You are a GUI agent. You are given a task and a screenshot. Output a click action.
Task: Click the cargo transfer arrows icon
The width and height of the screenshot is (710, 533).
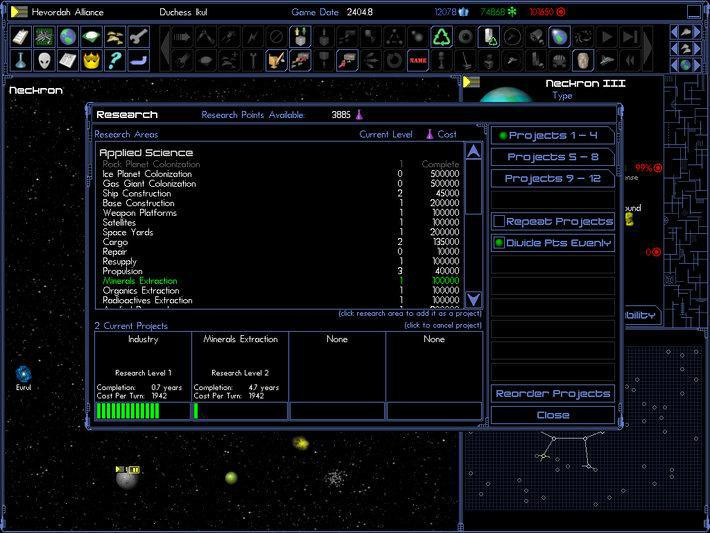pos(300,37)
